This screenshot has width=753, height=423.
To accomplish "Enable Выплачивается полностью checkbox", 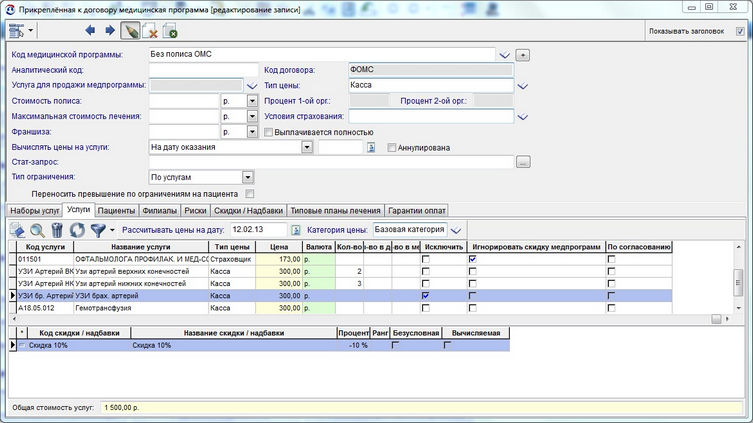I will (x=268, y=132).
